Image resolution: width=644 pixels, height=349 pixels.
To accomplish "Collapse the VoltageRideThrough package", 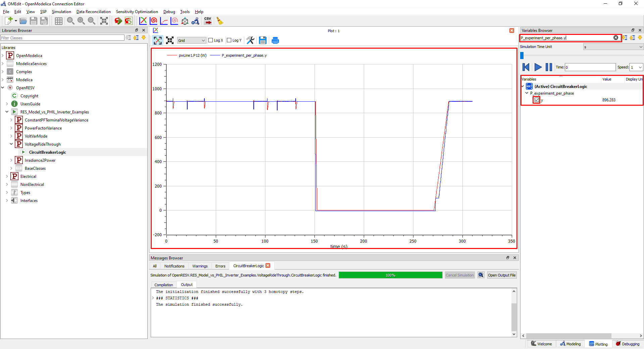I will [x=11, y=144].
